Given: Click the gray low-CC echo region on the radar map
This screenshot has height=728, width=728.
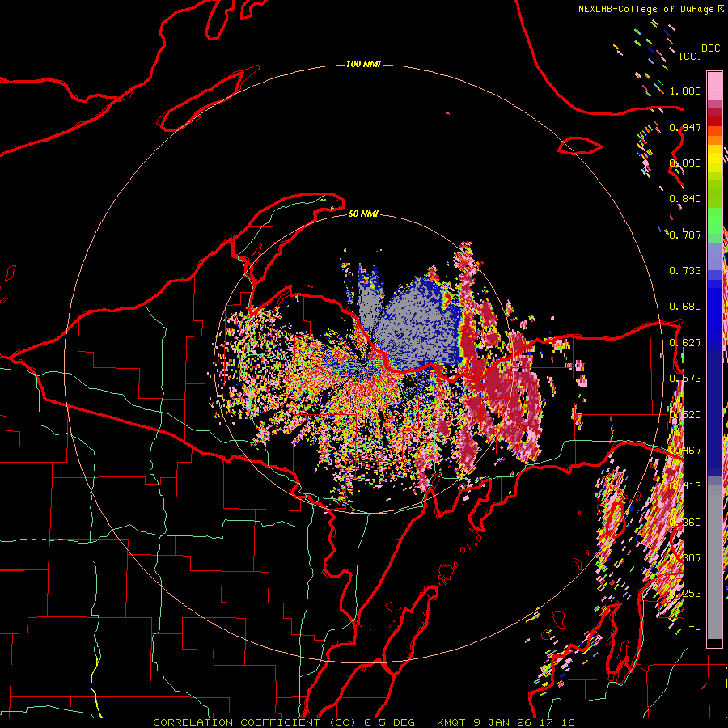Looking at the screenshot, I should [x=420, y=325].
